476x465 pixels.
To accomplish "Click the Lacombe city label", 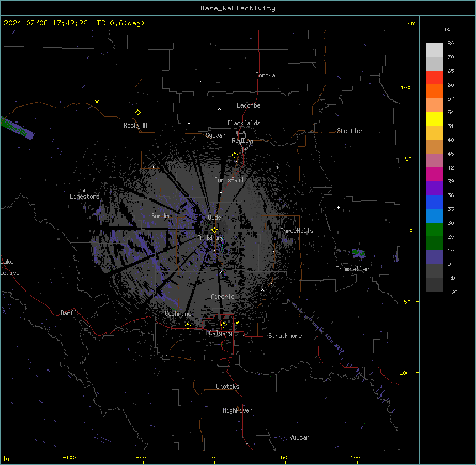I will [248, 105].
